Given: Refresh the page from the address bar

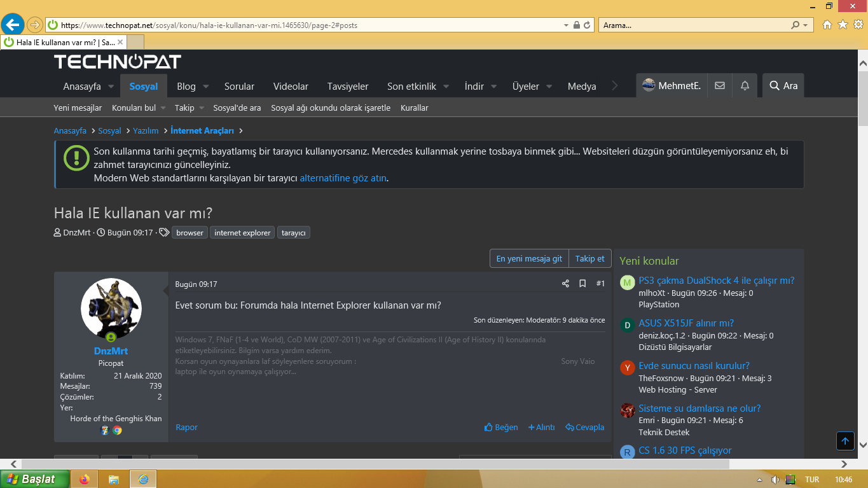Looking at the screenshot, I should [x=587, y=25].
